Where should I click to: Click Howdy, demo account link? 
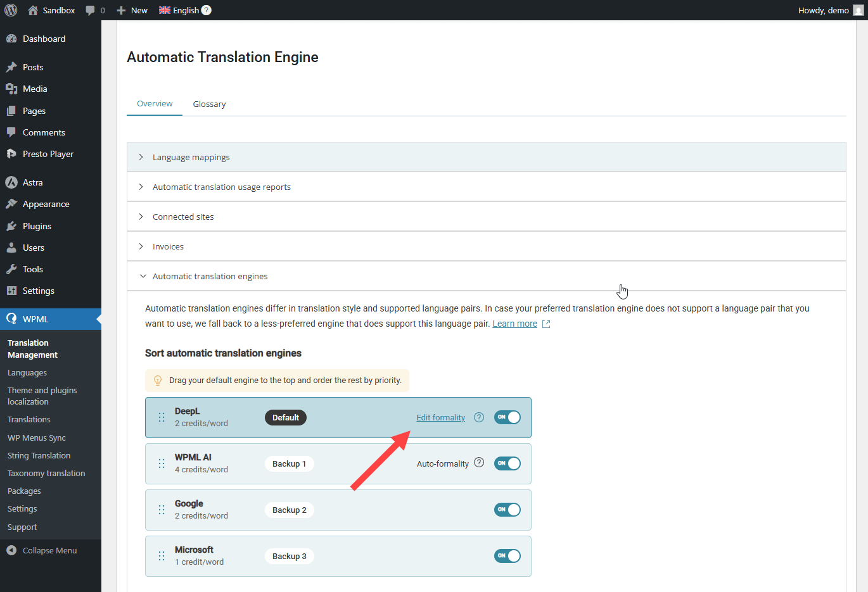pyautogui.click(x=823, y=10)
